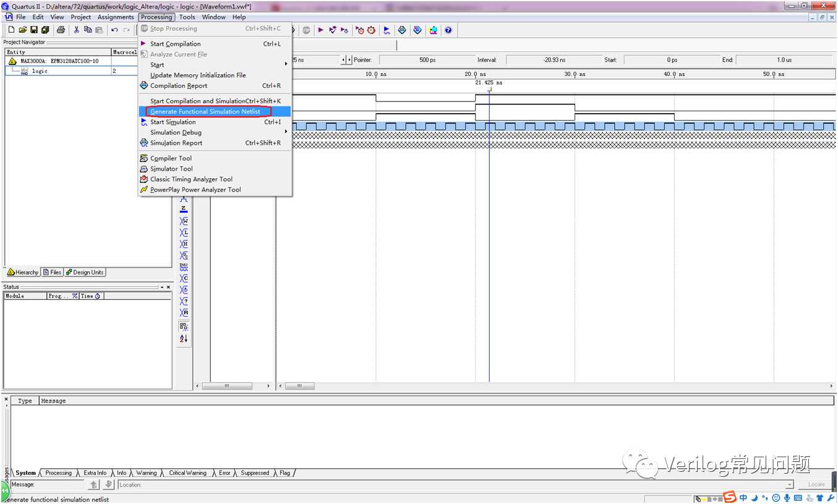Click the microphone icon in input toolbar

pos(787,498)
